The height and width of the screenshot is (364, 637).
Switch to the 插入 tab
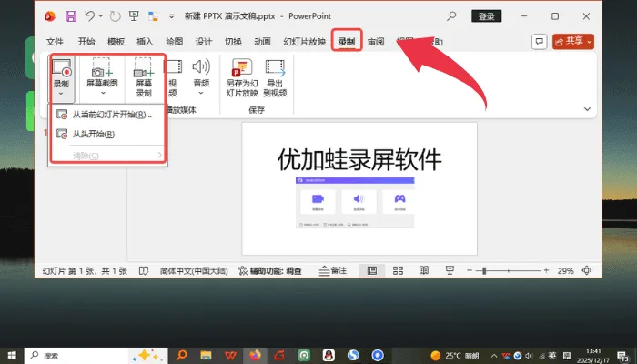tap(145, 42)
